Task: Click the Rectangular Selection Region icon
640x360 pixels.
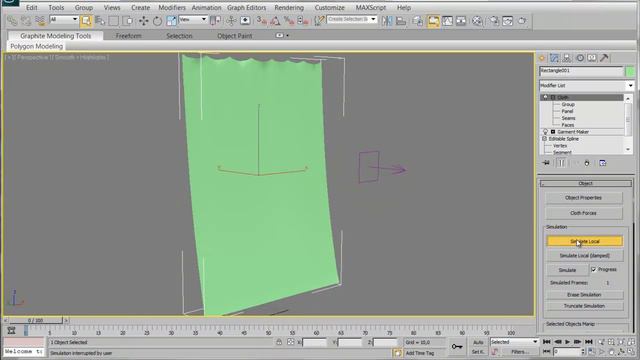Action: (x=114, y=20)
